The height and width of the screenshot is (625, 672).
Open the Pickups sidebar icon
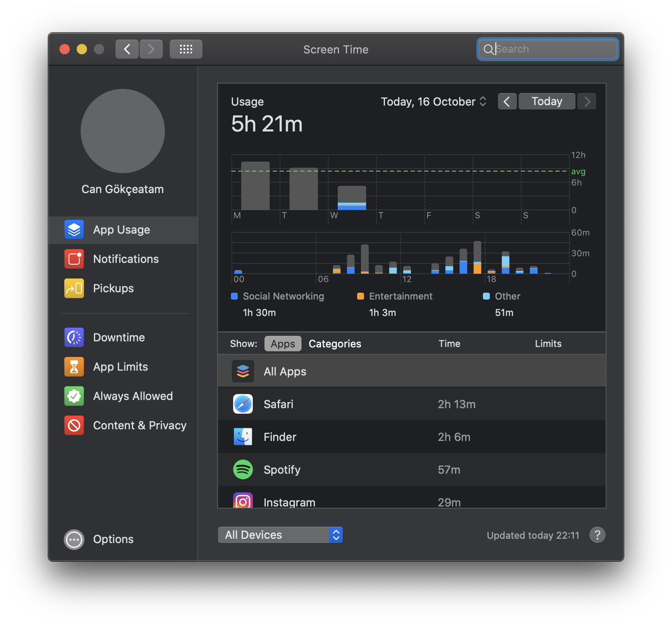click(x=74, y=288)
